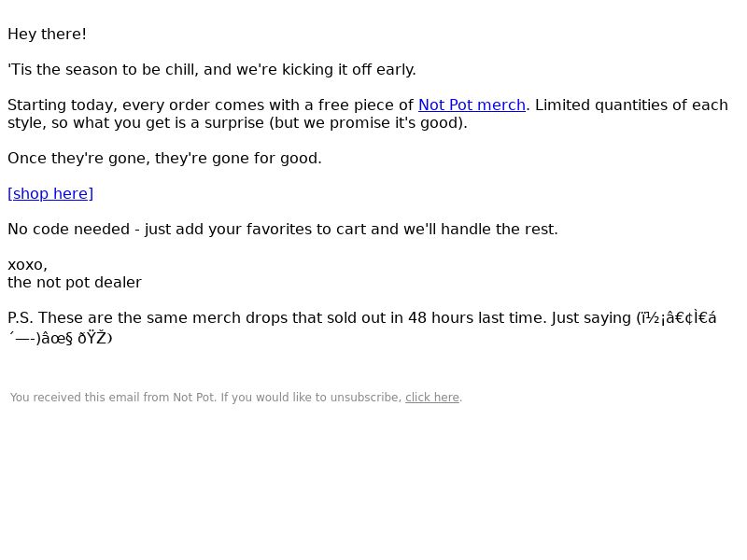Click the 'You received this email from Not Pot' footer
This screenshot has height=560, width=747.
113,398
